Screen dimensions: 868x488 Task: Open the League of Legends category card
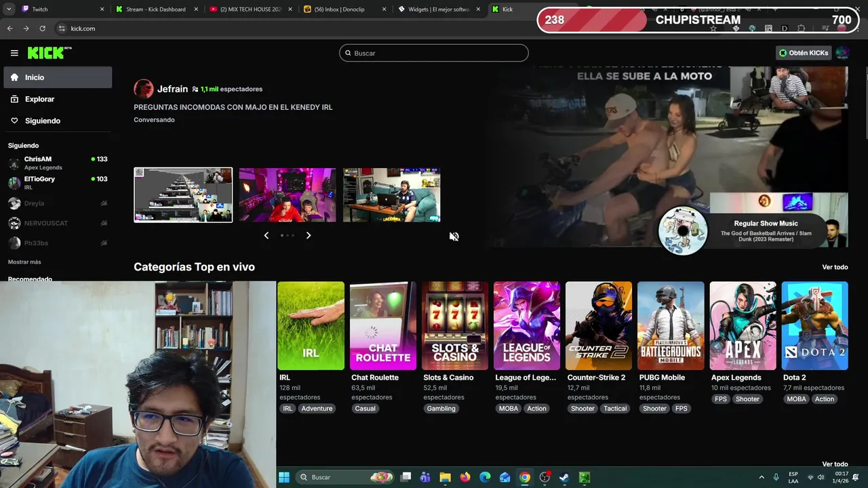click(527, 326)
